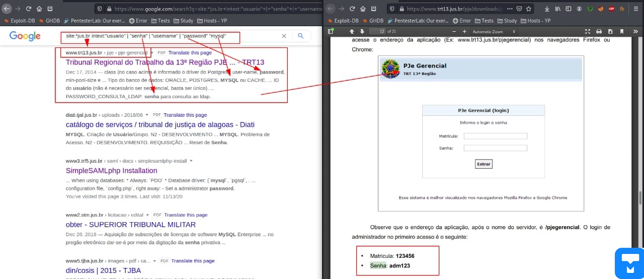Open PentesterLab bookmark in left window
Screen dimensions: 644x279
point(95,21)
